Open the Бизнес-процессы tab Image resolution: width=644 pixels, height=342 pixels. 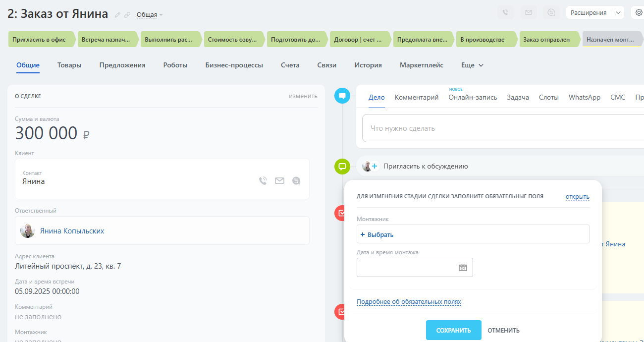(x=234, y=65)
